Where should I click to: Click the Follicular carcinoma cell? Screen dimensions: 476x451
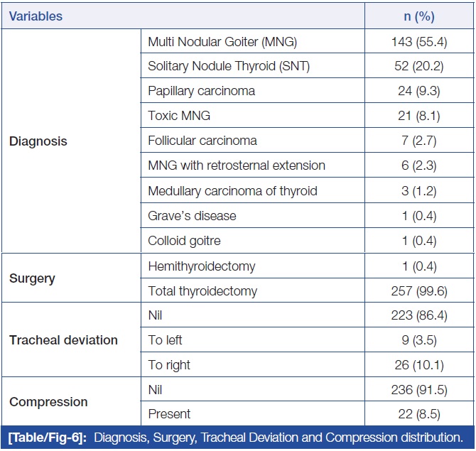(202, 141)
